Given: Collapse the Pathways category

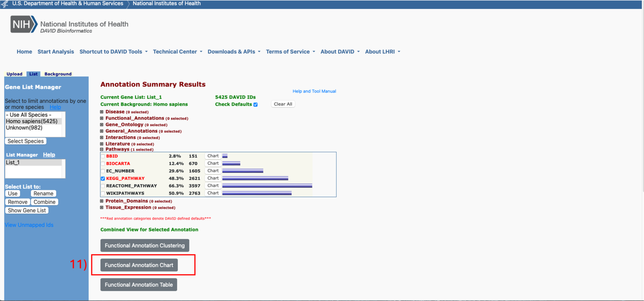Looking at the screenshot, I should (102, 149).
